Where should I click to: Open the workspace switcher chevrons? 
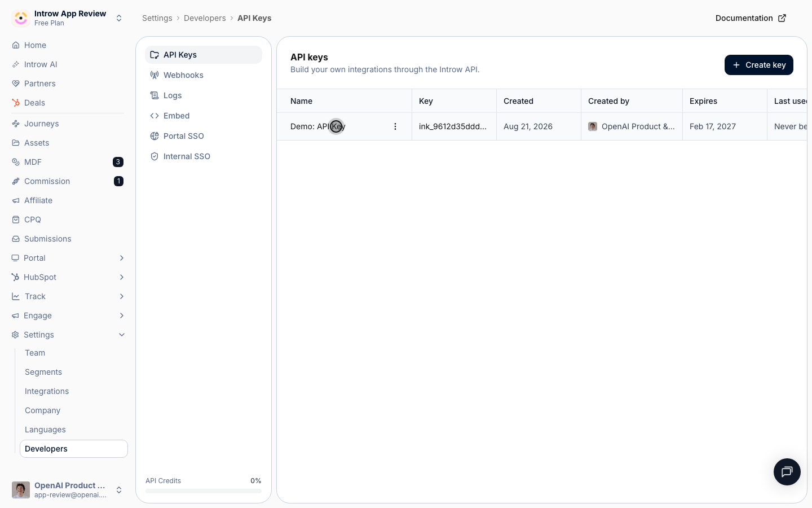tap(119, 18)
